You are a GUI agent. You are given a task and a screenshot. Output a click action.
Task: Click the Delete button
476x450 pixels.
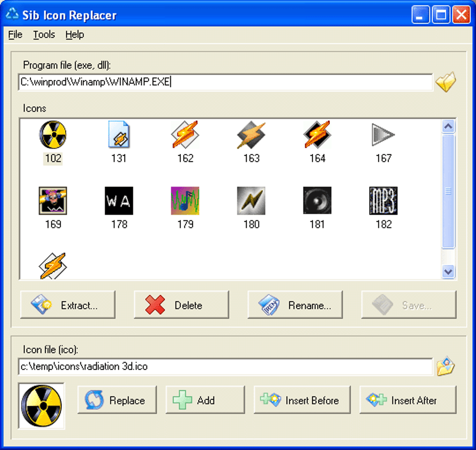click(x=181, y=305)
